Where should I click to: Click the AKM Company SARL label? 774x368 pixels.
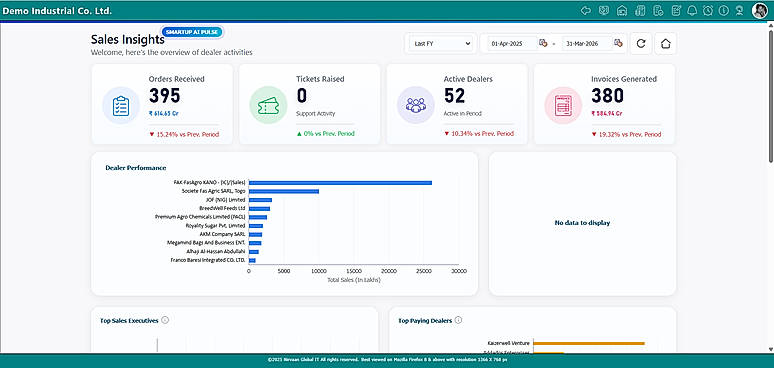[222, 234]
